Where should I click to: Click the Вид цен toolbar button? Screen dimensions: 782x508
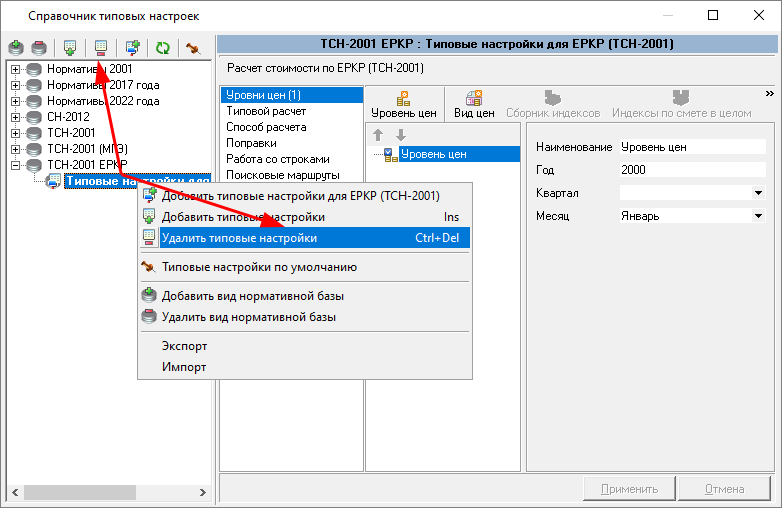[474, 104]
